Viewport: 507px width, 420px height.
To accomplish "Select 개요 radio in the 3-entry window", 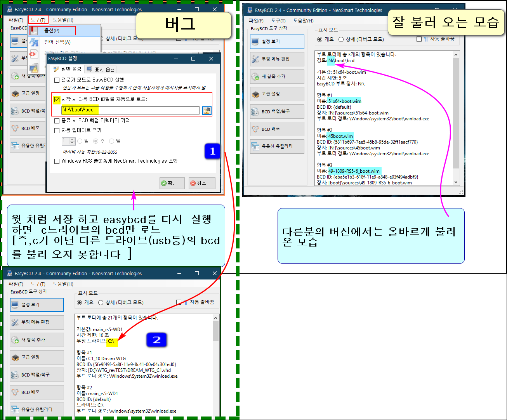I will pyautogui.click(x=319, y=39).
